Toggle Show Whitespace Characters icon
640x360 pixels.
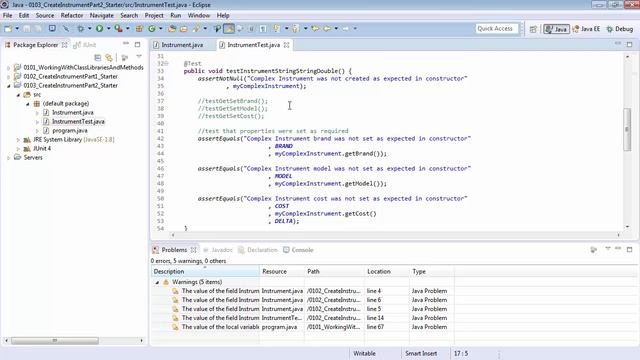(263, 29)
